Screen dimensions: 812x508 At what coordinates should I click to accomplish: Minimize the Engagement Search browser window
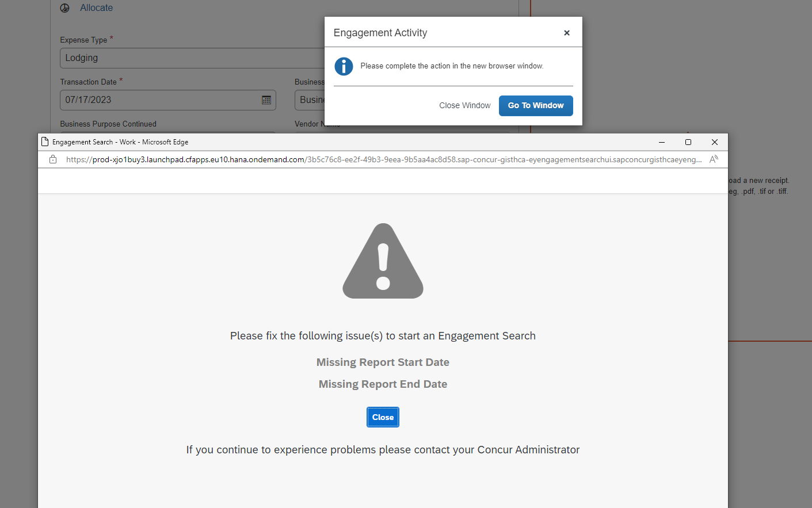pos(661,142)
